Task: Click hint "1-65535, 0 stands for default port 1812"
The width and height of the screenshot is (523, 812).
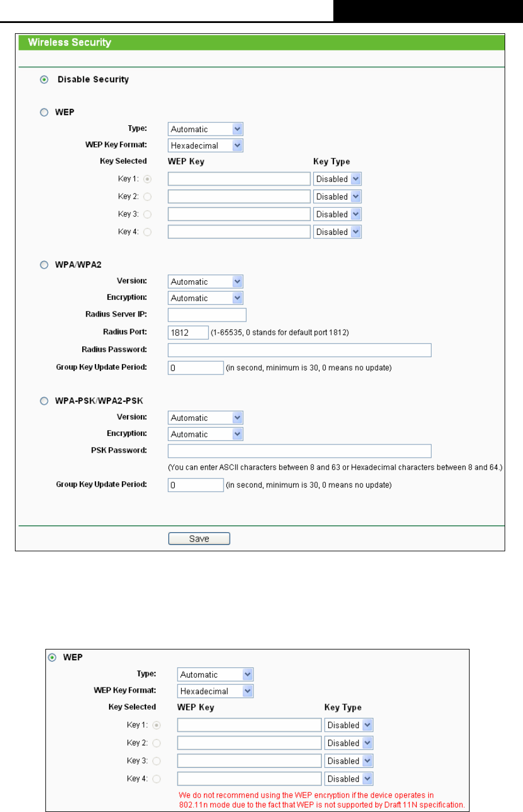Action: (280, 332)
